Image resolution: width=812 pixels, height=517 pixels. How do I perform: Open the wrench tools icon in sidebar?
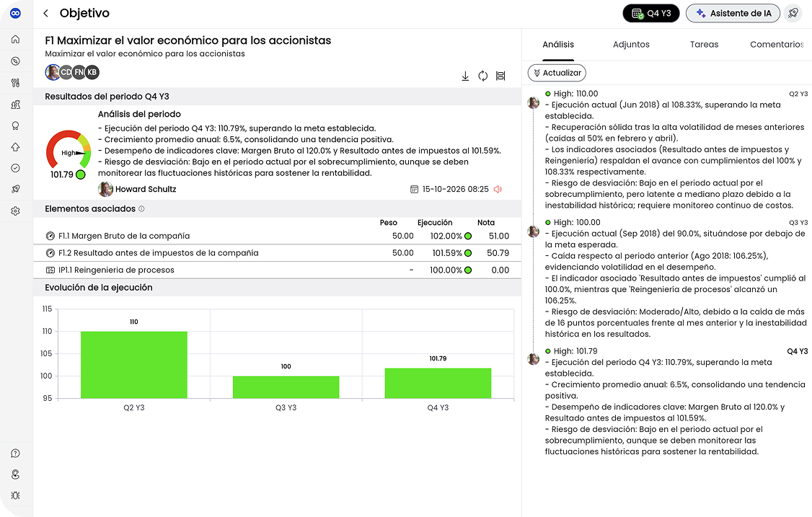(x=16, y=83)
